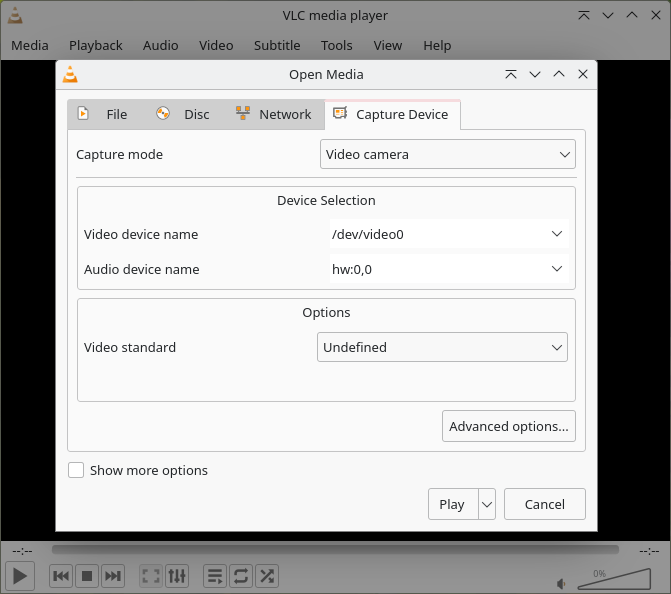This screenshot has width=671, height=594.
Task: Click the playback seek bar
Action: pyautogui.click(x=335, y=549)
